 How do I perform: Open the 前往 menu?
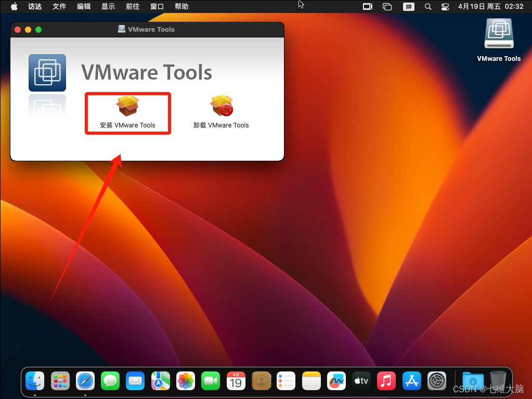(133, 6)
